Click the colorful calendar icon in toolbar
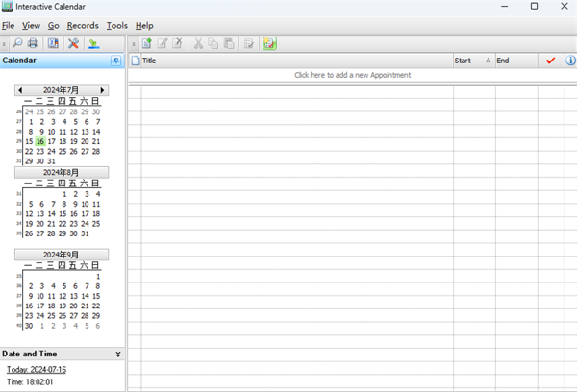Viewport: 577px width, 392px height. click(269, 43)
